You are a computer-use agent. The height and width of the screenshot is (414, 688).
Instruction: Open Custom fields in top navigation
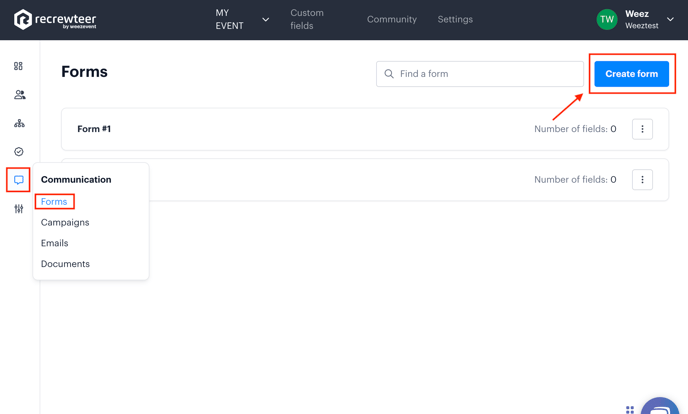[307, 19]
